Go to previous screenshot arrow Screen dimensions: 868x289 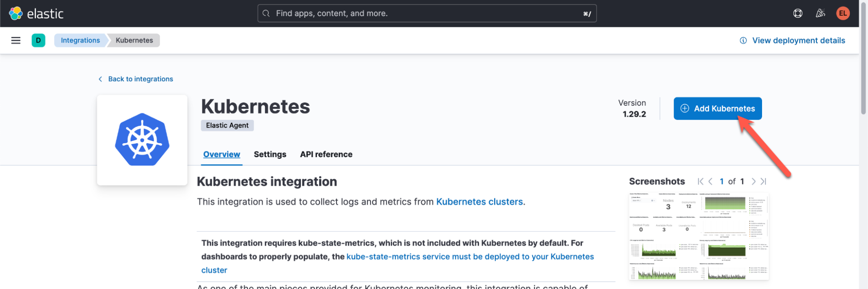pyautogui.click(x=710, y=181)
